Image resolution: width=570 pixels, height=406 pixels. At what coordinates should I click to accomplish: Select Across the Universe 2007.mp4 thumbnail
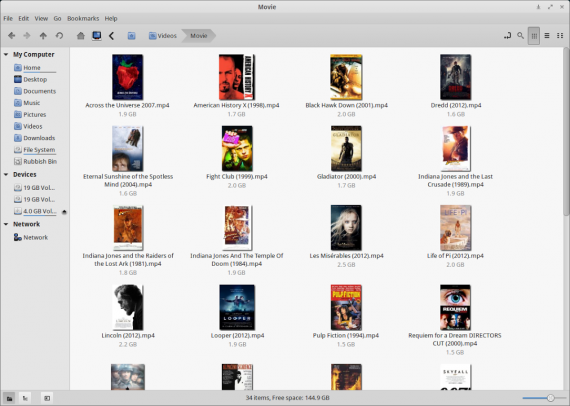point(128,77)
